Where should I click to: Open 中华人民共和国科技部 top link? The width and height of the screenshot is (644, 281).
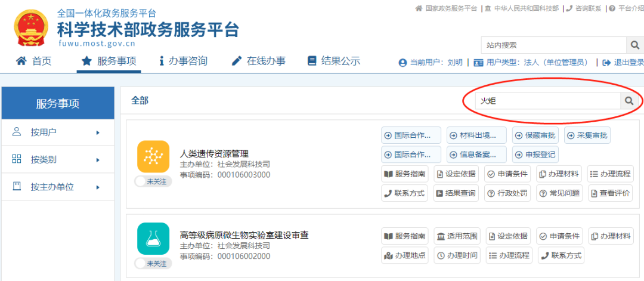tap(522, 8)
